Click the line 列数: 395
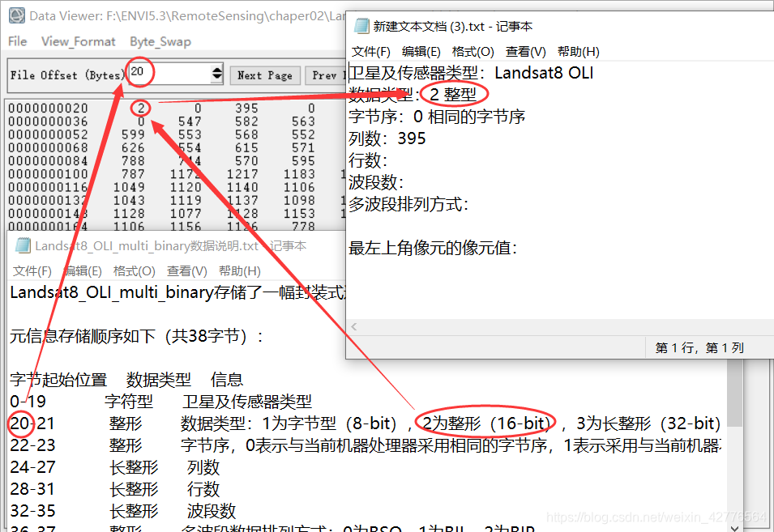 pyautogui.click(x=387, y=138)
